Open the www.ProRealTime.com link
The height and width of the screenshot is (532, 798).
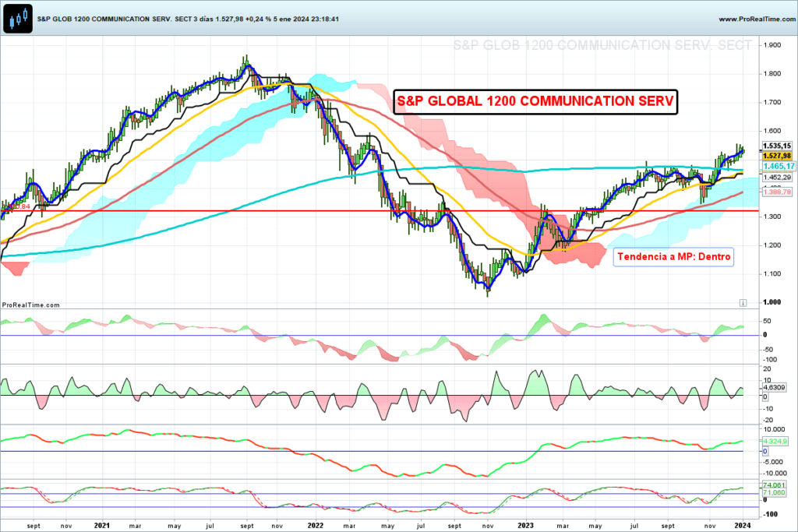757,19
